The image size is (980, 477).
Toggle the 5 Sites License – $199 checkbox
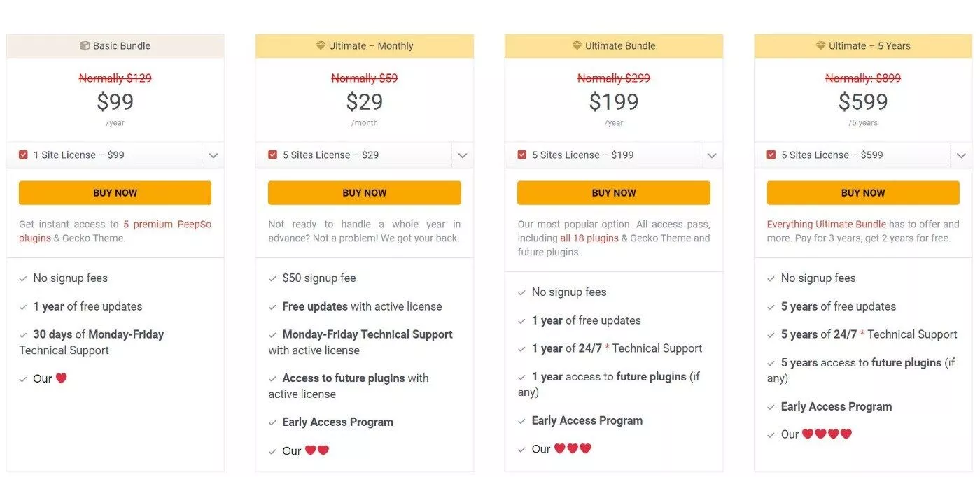pyautogui.click(x=522, y=155)
